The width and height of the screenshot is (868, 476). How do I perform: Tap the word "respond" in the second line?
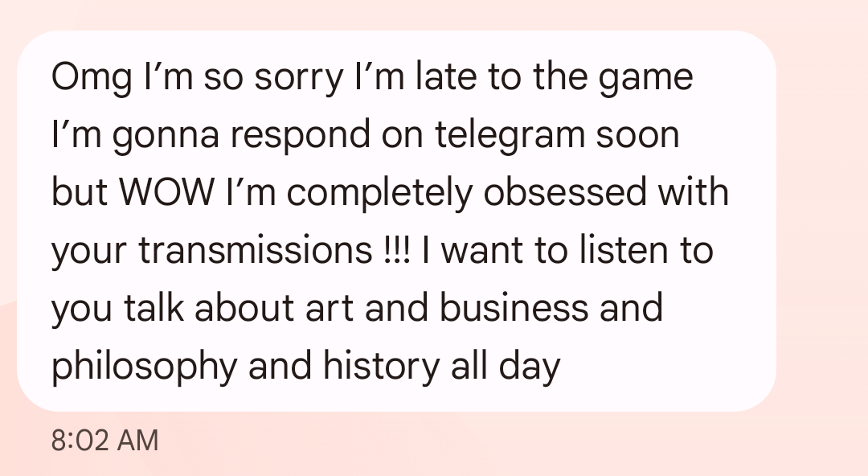[x=300, y=136]
